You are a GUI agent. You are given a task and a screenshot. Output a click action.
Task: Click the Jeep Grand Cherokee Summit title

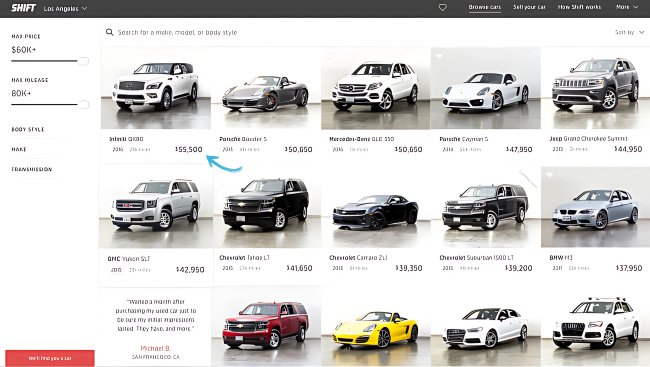[x=588, y=139]
